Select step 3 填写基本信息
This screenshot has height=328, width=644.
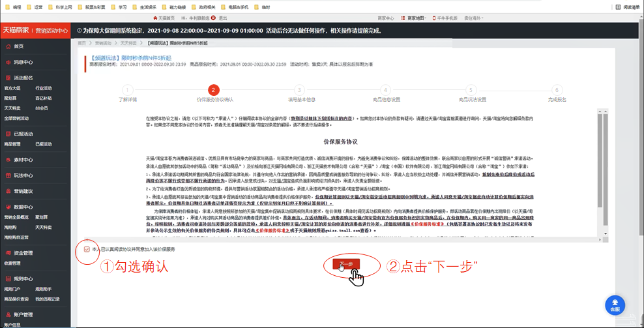coord(299,90)
